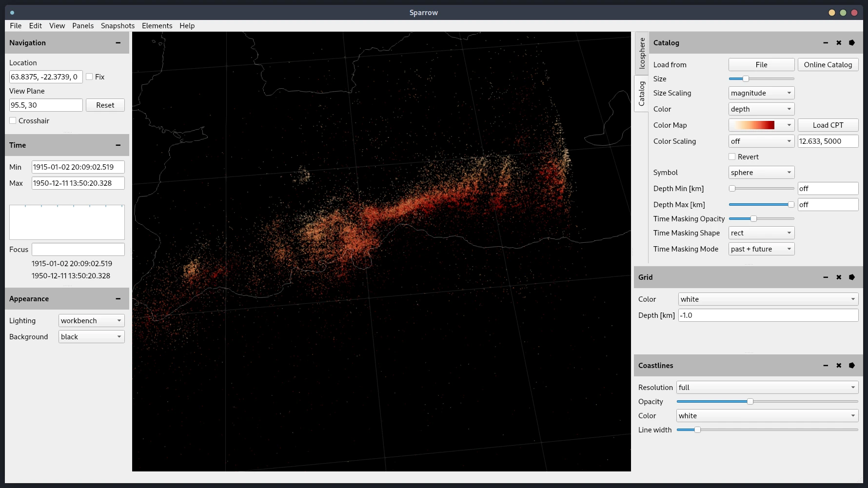
Task: Open the Color Map gradient dropdown
Action: pyautogui.click(x=761, y=125)
